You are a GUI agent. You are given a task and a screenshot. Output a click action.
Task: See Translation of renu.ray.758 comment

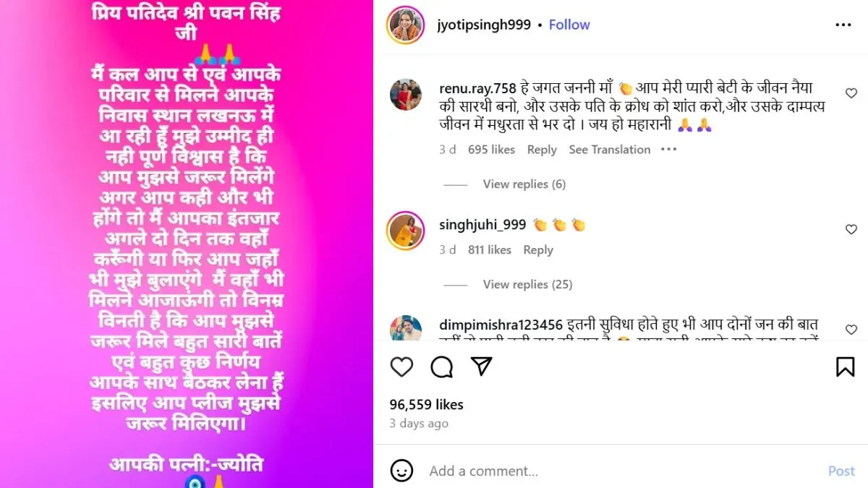[x=610, y=150]
